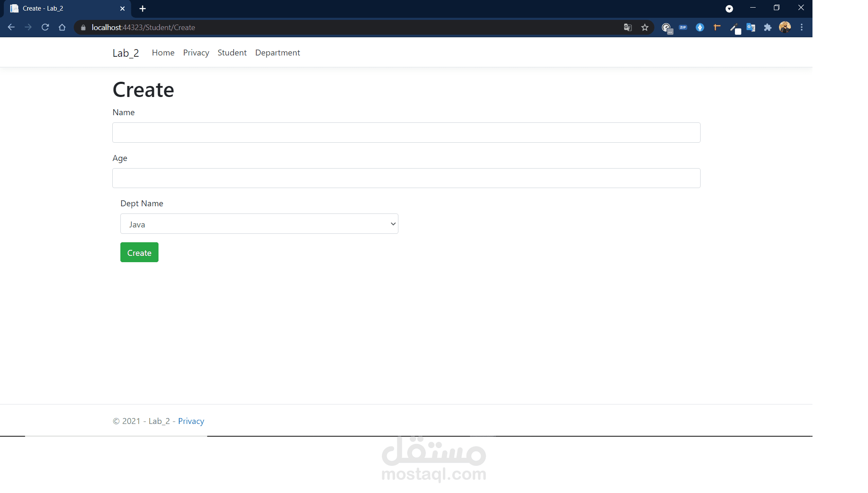Follow the Privacy link in the footer
This screenshot has width=868, height=493.
click(191, 421)
